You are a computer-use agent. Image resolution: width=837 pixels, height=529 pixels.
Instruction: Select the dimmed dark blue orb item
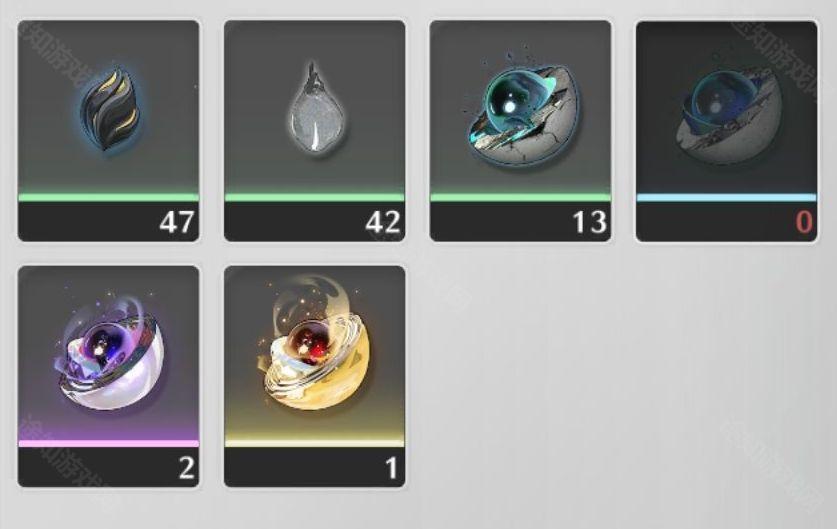727,115
